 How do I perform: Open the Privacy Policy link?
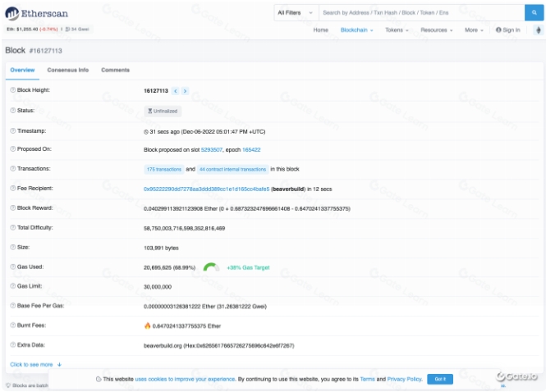click(405, 379)
